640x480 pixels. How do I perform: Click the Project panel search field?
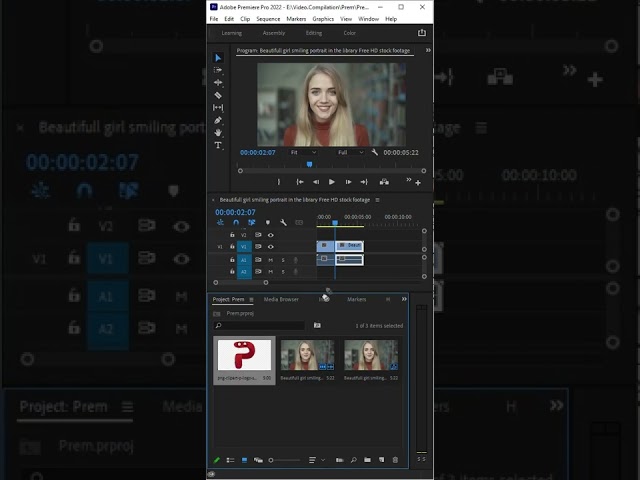pos(259,325)
